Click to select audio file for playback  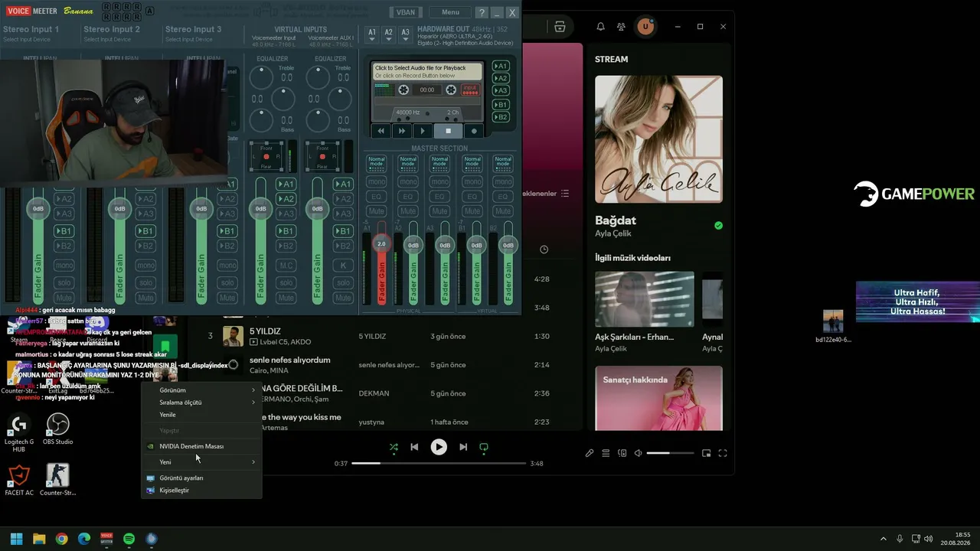[427, 71]
